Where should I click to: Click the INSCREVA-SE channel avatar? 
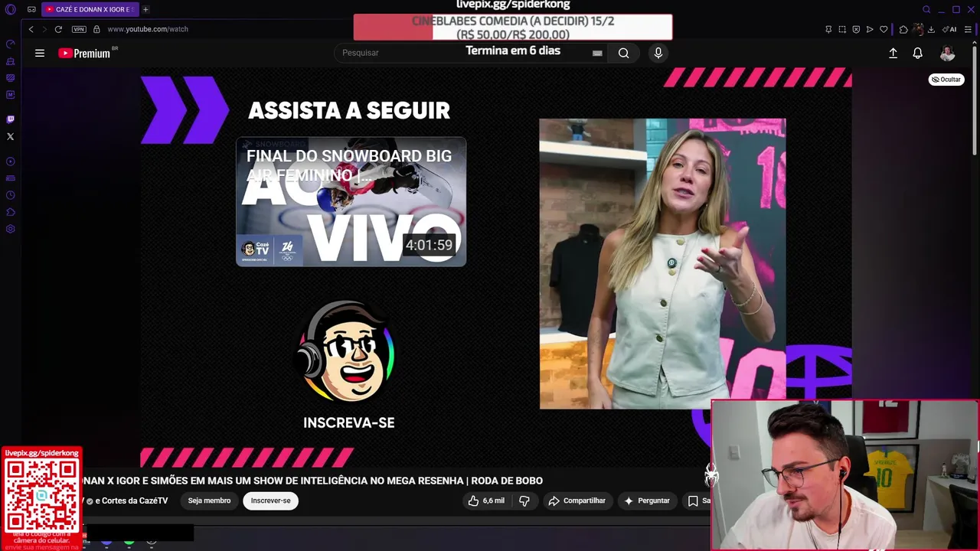348,351
